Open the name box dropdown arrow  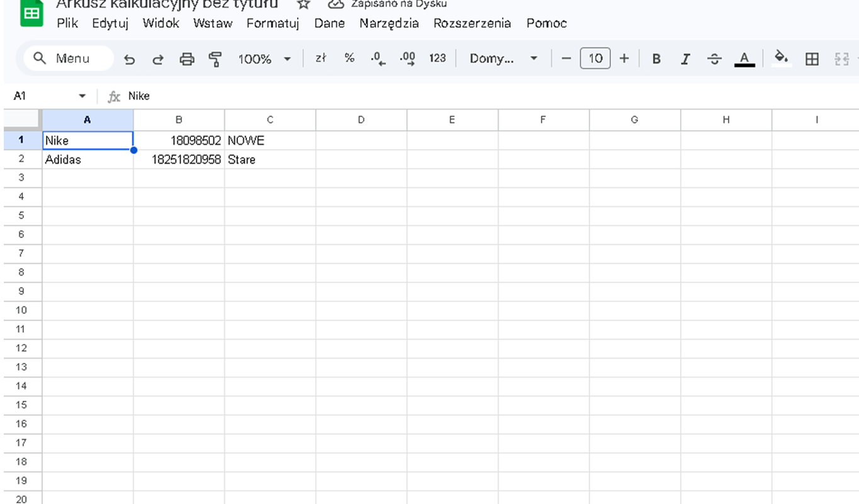point(82,96)
